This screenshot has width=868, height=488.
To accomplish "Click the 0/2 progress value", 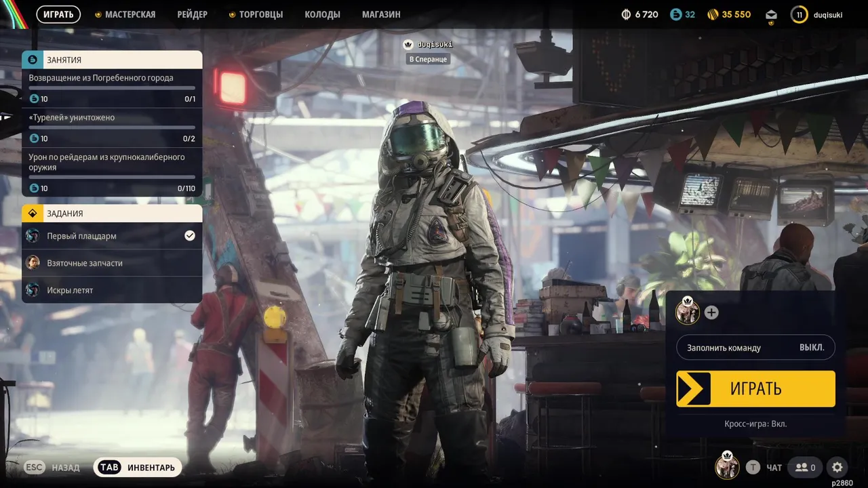I will click(x=189, y=139).
